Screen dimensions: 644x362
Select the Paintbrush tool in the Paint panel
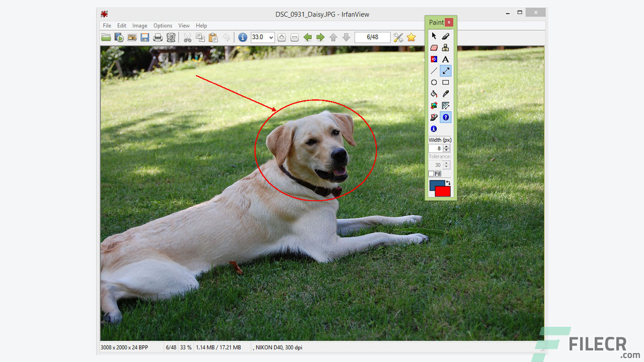pos(445,36)
